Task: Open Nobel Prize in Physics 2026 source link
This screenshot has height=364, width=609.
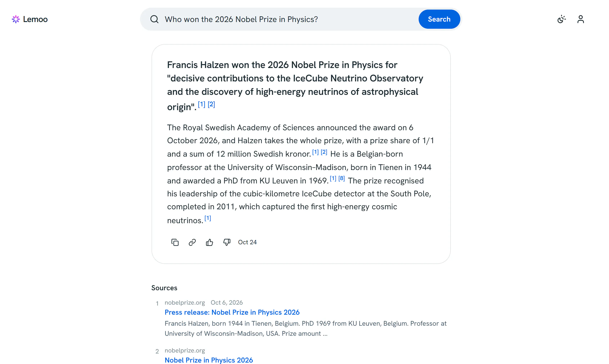Action: [x=209, y=360]
